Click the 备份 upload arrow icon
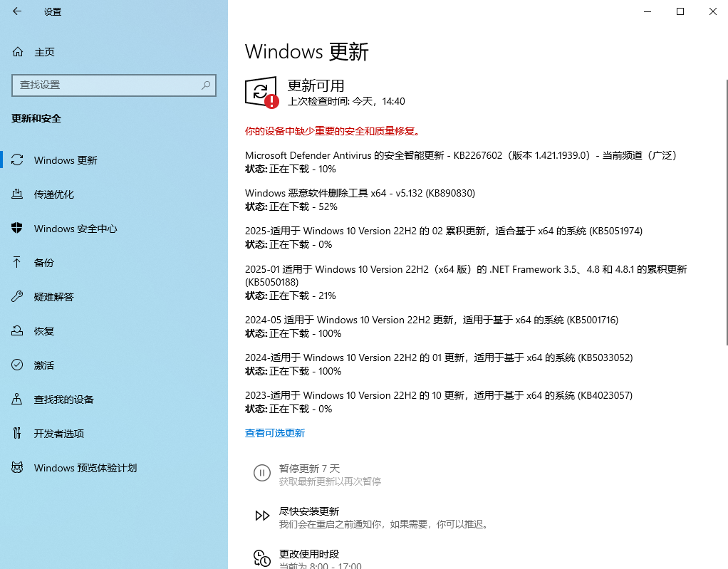728x569 pixels. pos(17,263)
